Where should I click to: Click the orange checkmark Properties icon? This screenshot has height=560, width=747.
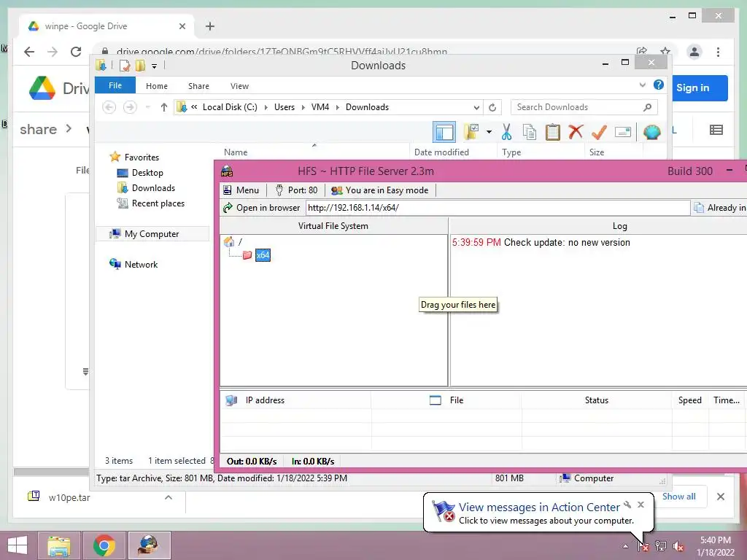pos(599,132)
